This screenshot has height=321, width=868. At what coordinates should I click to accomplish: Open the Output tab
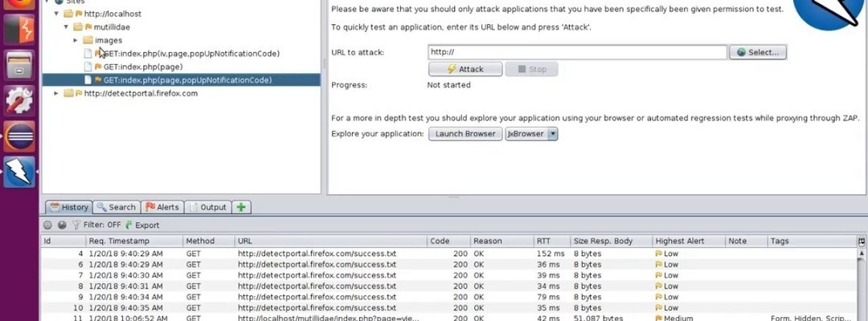(207, 207)
